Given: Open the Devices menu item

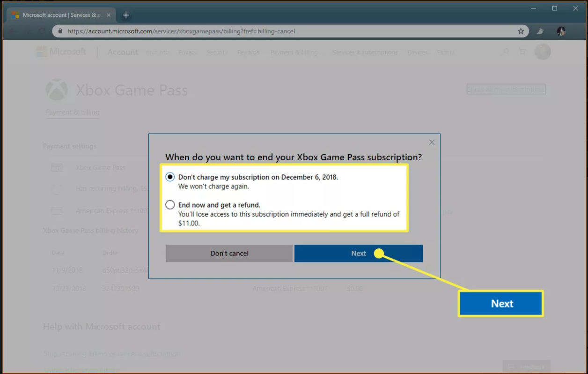Looking at the screenshot, I should 417,52.
